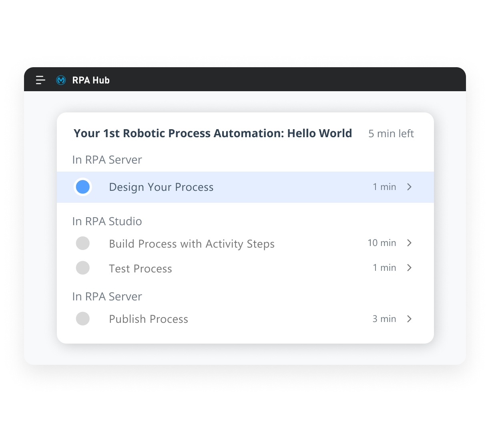
Task: Expand the Design Your Process chevron
Action: (x=409, y=187)
